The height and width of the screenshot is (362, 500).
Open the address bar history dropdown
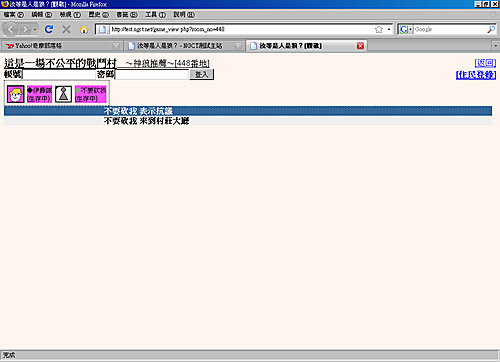389,30
